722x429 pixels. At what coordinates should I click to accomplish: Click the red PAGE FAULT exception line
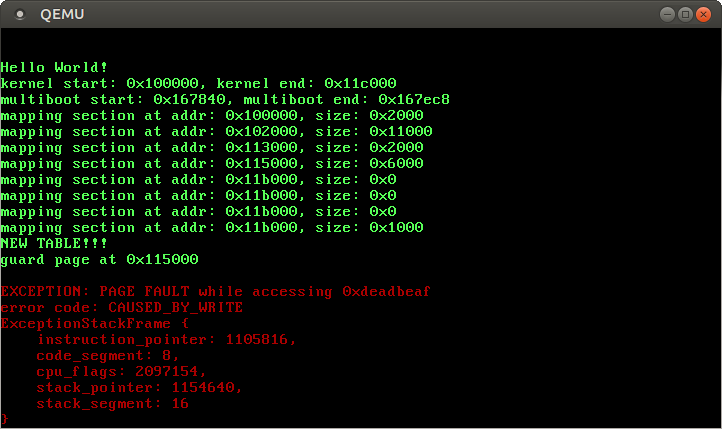[x=216, y=291]
